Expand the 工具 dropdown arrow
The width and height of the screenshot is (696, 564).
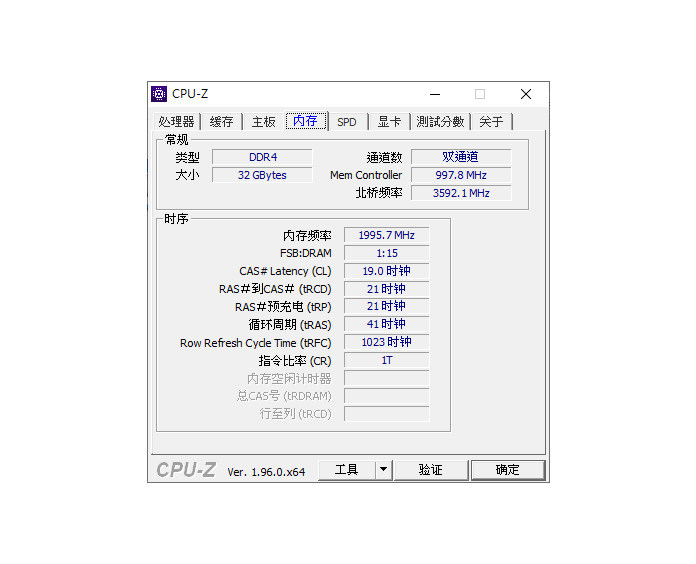tap(384, 470)
